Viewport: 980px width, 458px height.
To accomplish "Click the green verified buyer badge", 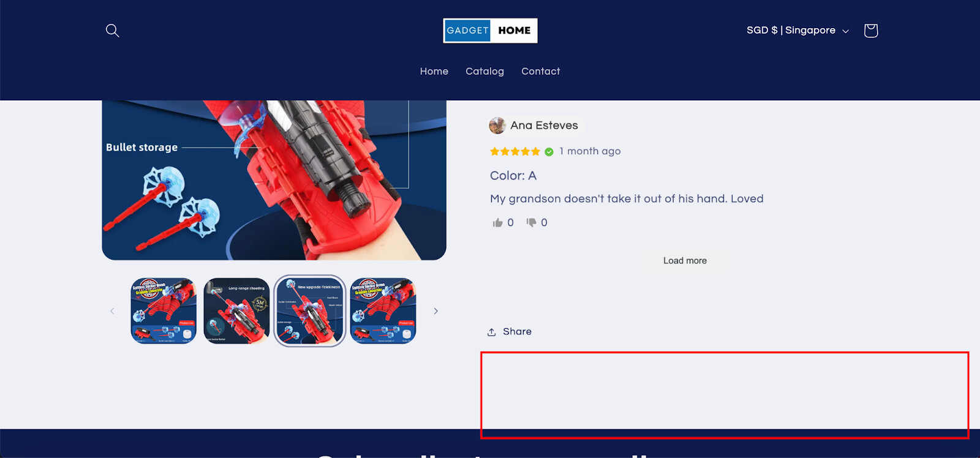I will tap(549, 152).
